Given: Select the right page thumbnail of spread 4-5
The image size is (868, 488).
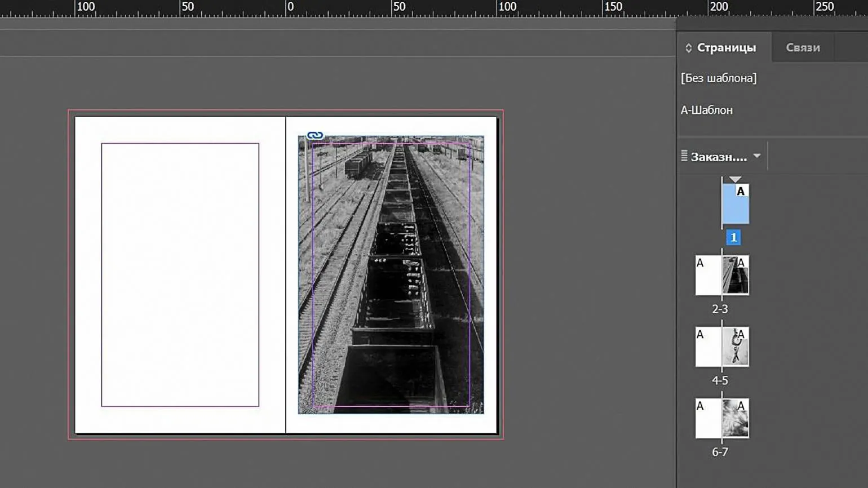Looking at the screenshot, I should click(736, 347).
